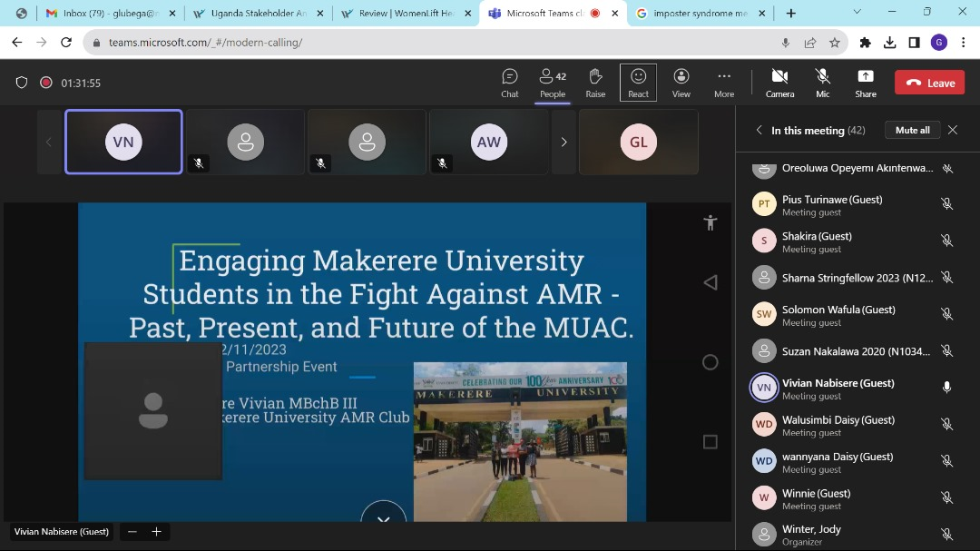Turn on the Camera
980x551 pixels.
[780, 83]
